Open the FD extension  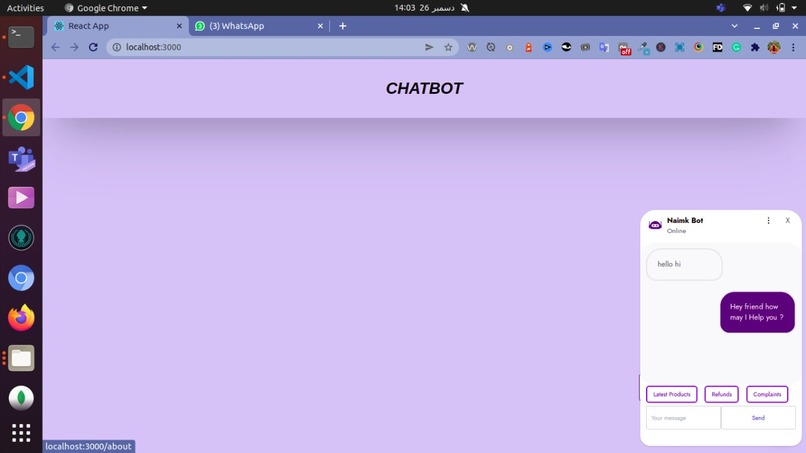718,47
